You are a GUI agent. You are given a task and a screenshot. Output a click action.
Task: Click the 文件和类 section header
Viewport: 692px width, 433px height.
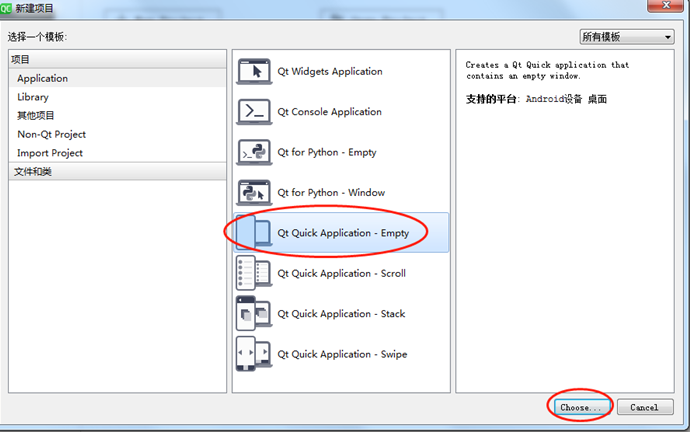117,171
